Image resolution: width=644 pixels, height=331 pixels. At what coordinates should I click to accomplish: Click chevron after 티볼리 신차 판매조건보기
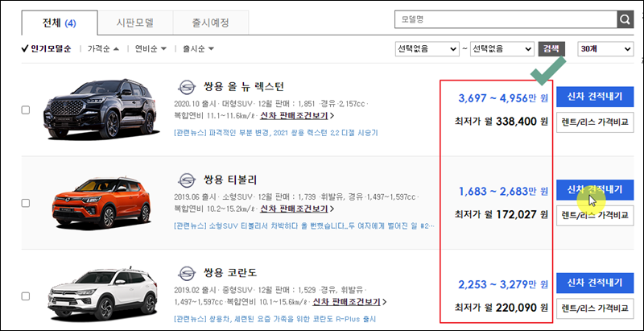[332, 209]
